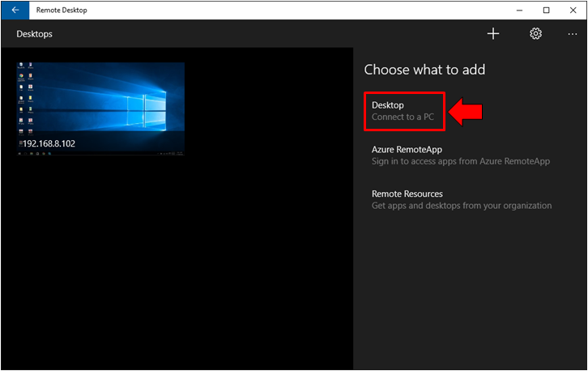The image size is (588, 371).
Task: Click the plus icon to add connection
Action: point(493,34)
